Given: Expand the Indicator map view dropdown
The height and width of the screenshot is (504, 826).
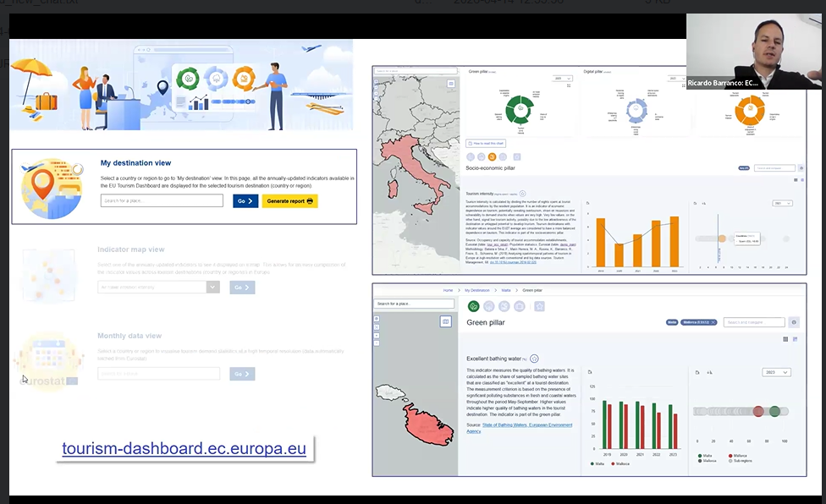Looking at the screenshot, I should [212, 288].
